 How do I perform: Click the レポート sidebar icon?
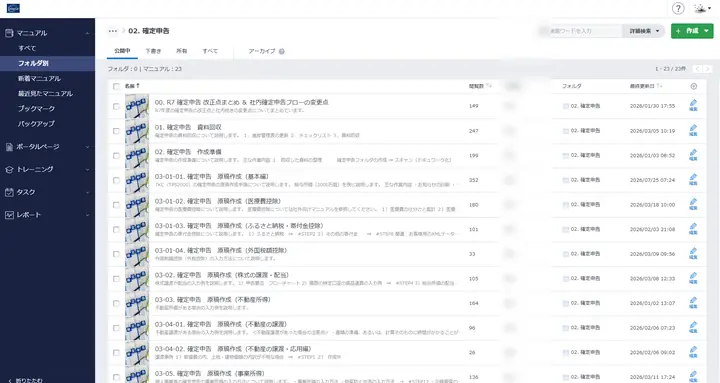(9, 215)
